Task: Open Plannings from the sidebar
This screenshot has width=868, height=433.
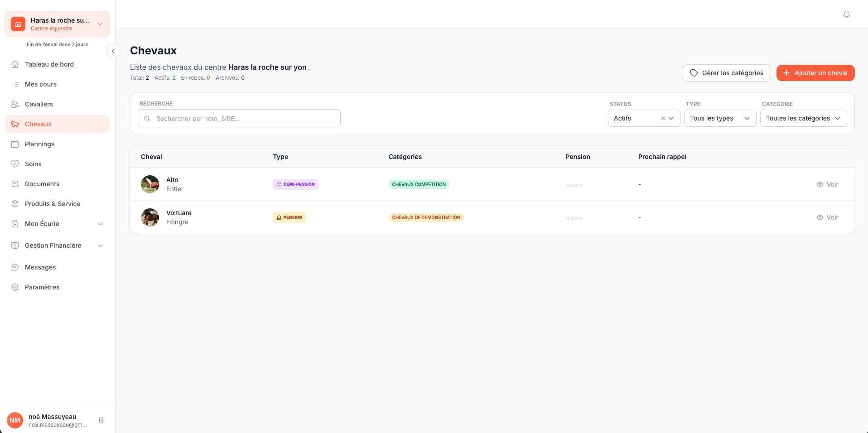Action: (39, 144)
